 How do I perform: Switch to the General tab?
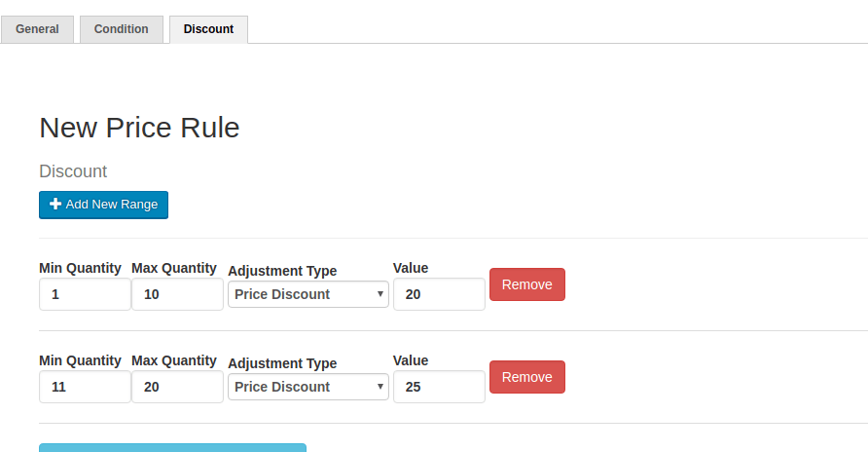pos(37,29)
